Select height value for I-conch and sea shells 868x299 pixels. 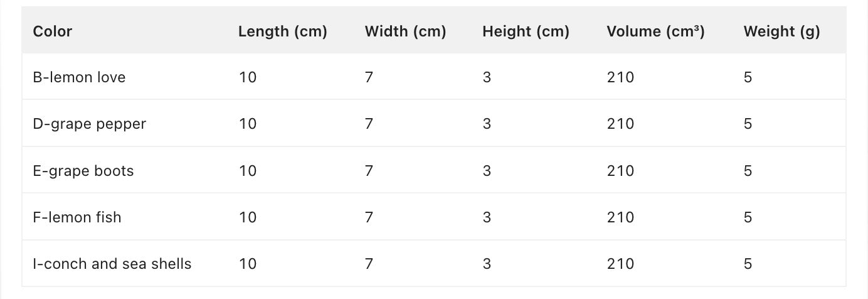pyautogui.click(x=487, y=264)
